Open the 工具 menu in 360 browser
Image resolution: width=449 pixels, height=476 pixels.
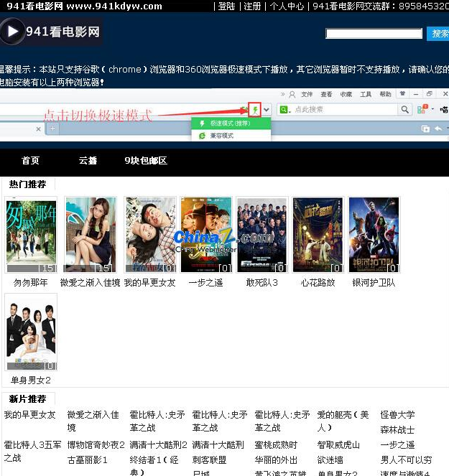click(x=366, y=95)
